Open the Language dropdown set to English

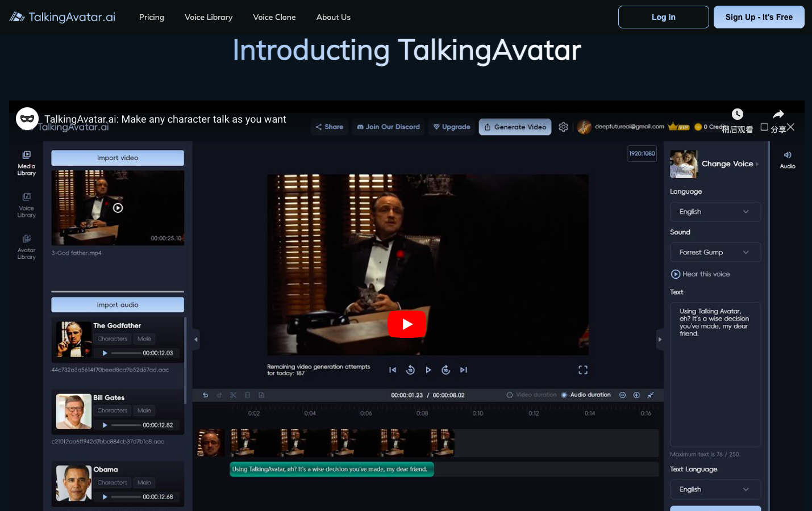pyautogui.click(x=715, y=212)
